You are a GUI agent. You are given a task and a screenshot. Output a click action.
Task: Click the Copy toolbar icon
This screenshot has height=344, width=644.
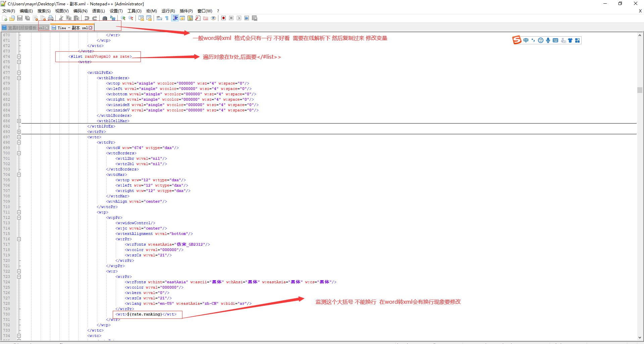(x=69, y=18)
